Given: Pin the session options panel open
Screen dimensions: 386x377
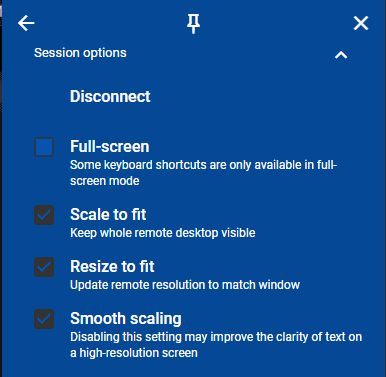Looking at the screenshot, I should 193,24.
